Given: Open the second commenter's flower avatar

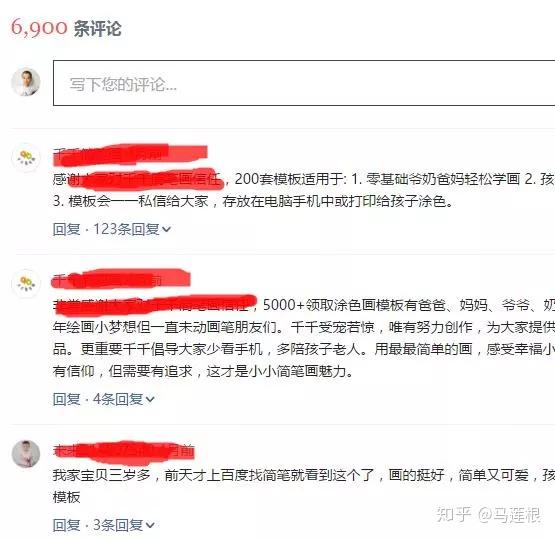Looking at the screenshot, I should [26, 283].
